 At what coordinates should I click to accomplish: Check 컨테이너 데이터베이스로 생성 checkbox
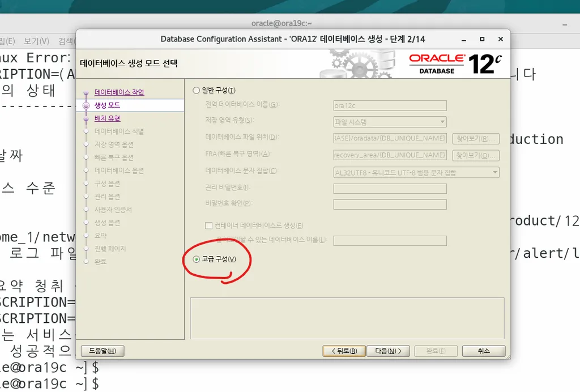[208, 225]
